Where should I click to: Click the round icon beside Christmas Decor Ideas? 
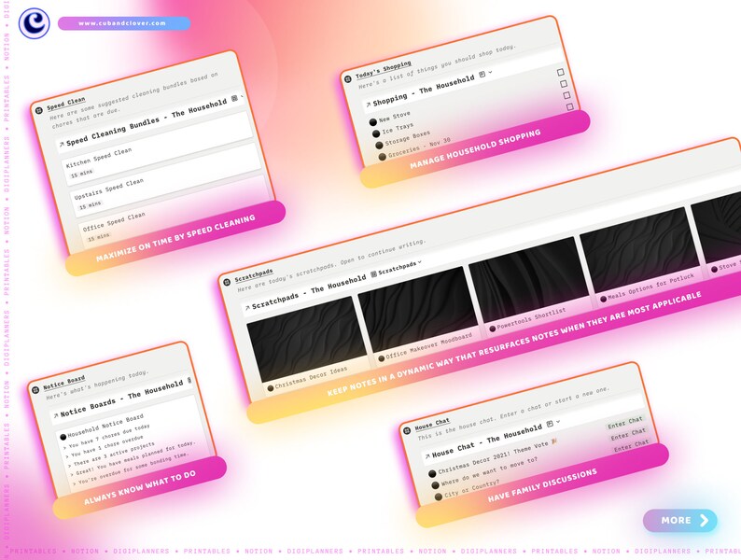(x=271, y=388)
